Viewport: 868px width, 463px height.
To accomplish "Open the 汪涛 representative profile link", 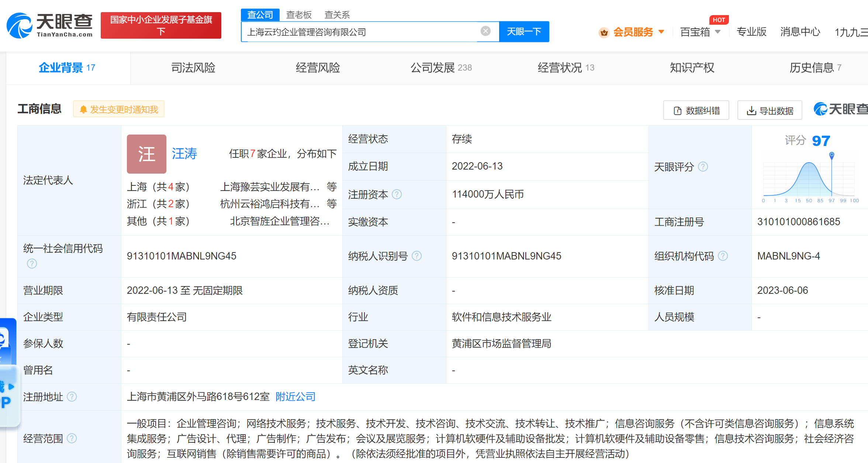I will [x=184, y=154].
